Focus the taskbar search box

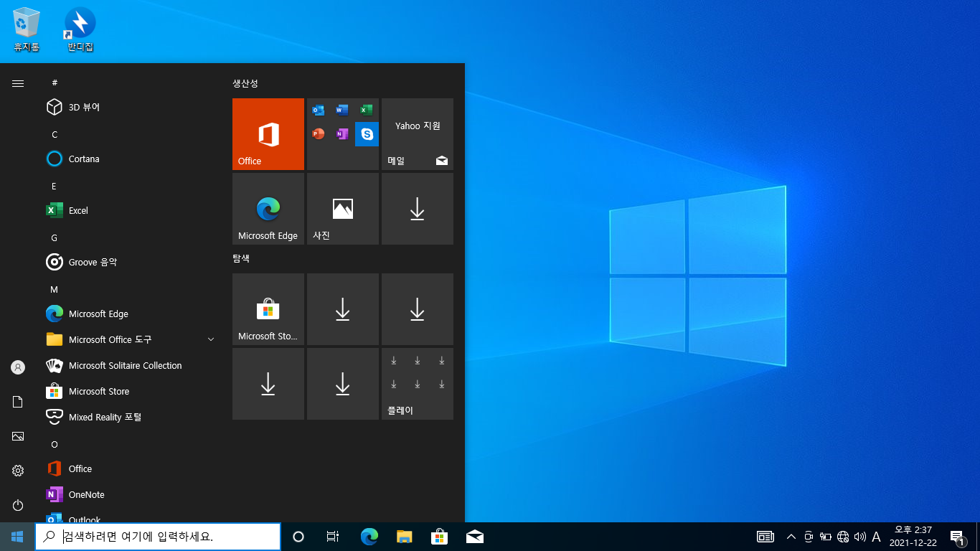coord(158,537)
